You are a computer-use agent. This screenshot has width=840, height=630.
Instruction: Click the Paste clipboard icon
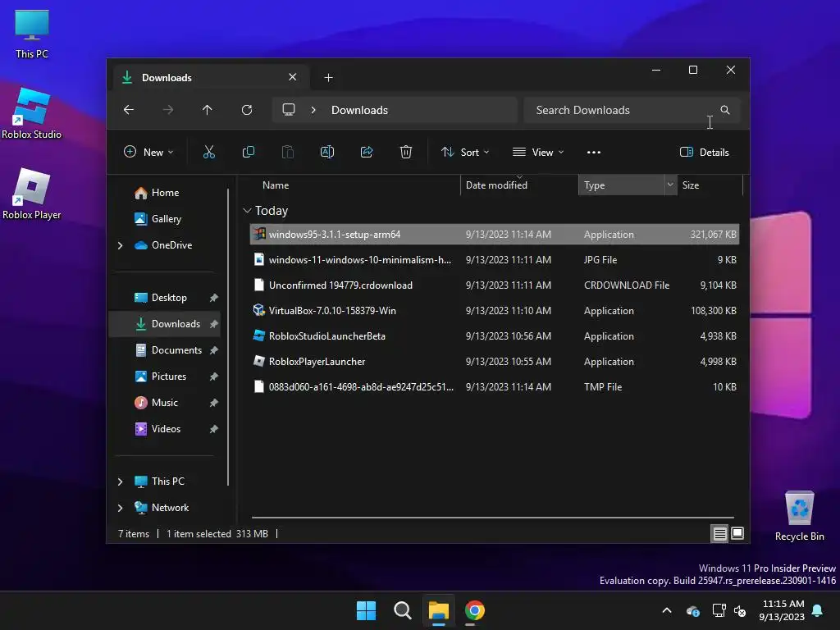[x=288, y=152]
